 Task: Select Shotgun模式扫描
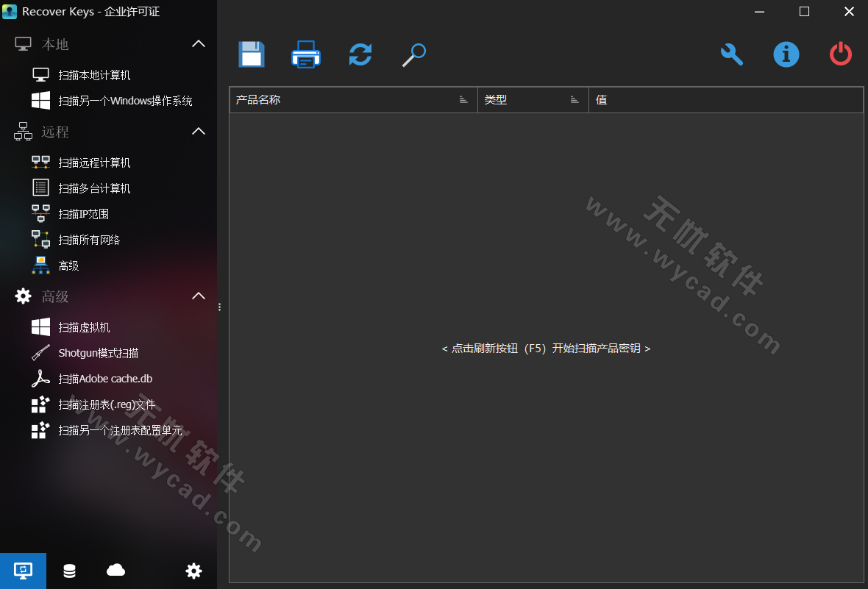click(98, 353)
